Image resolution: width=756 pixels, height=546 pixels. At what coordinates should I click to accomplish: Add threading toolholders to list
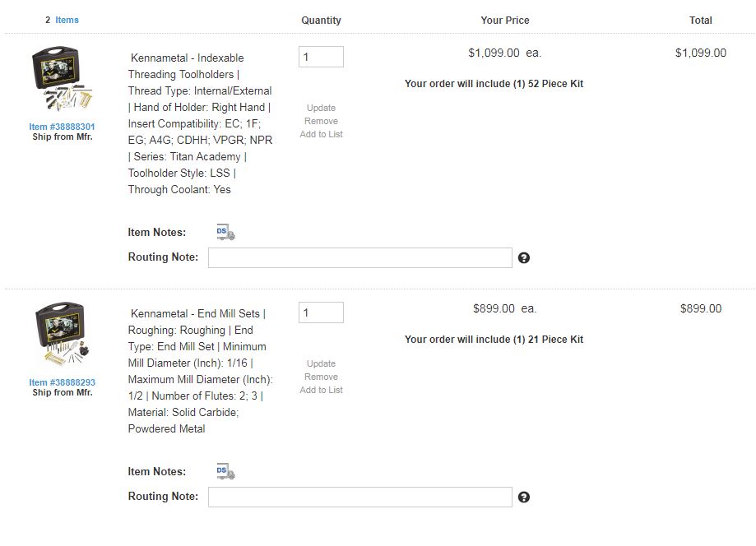click(x=321, y=134)
